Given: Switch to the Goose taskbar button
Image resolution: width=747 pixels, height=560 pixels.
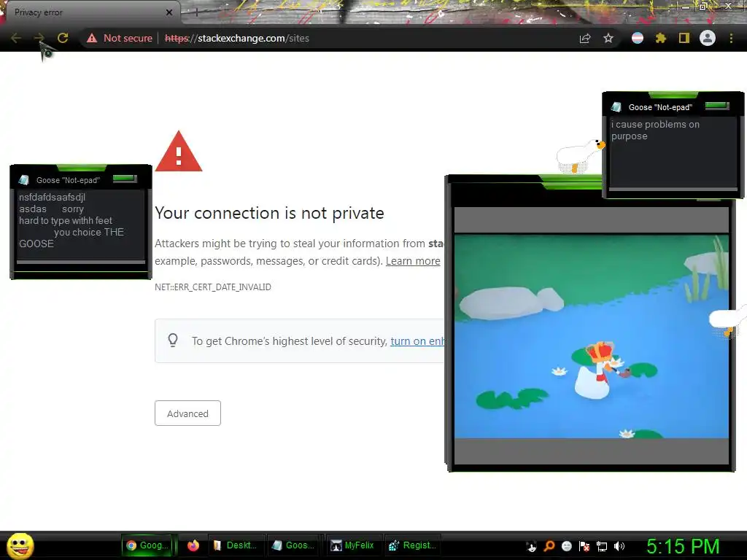Looking at the screenshot, I should (x=293, y=545).
